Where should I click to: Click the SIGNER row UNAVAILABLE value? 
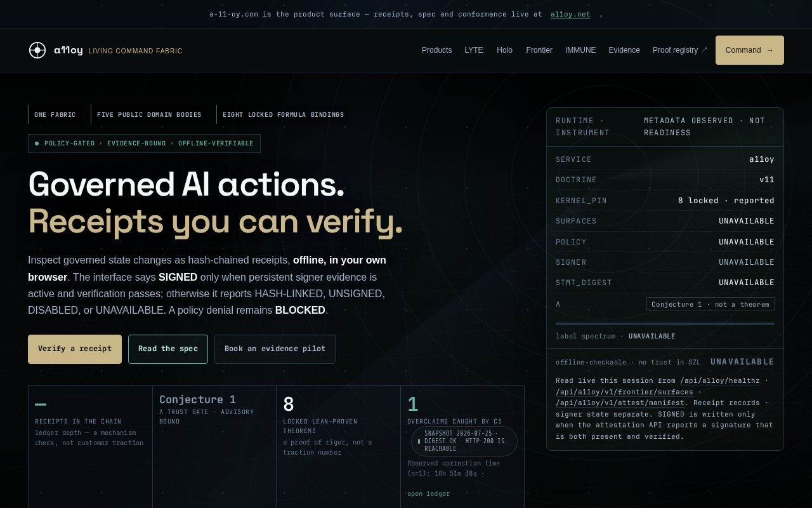pyautogui.click(x=747, y=262)
